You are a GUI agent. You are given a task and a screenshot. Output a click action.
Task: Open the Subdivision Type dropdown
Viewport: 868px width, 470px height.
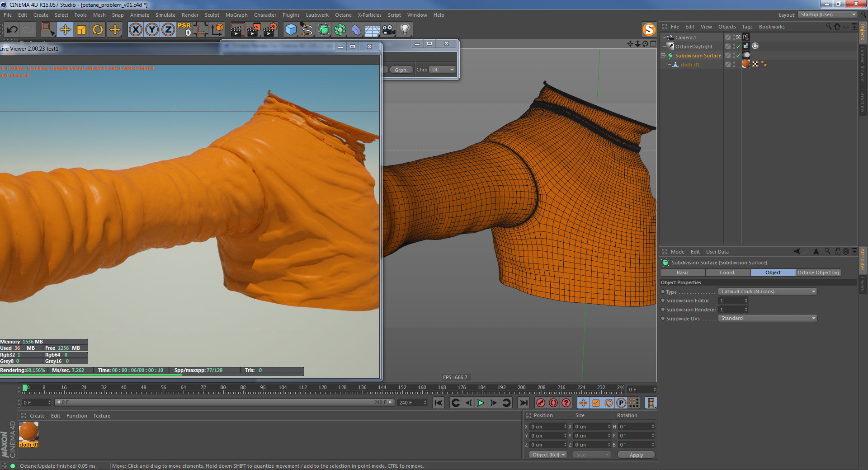(767, 291)
